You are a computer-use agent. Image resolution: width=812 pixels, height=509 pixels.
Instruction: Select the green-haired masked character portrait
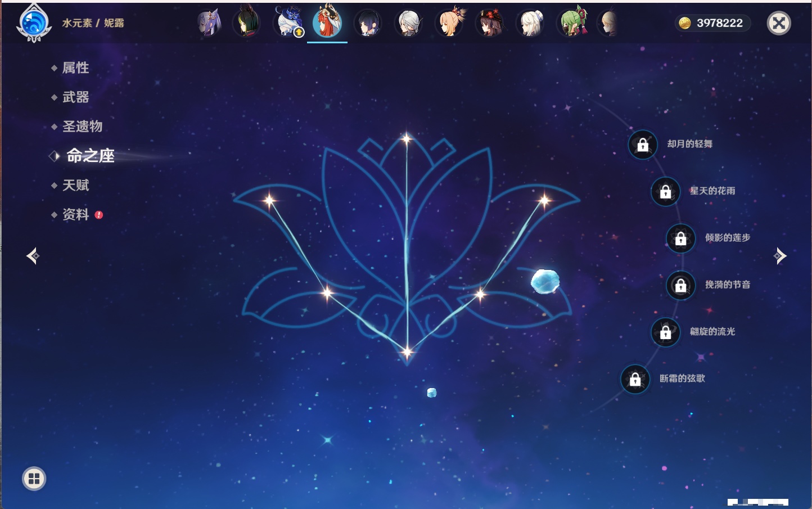coord(572,22)
